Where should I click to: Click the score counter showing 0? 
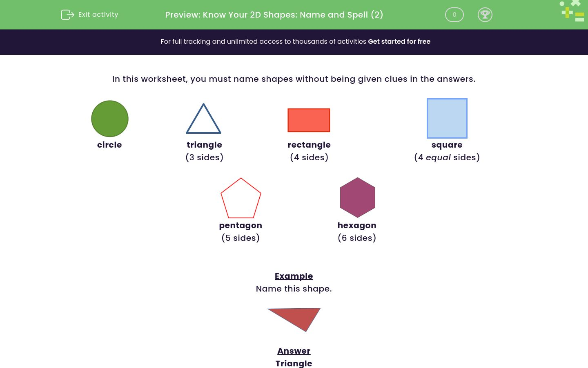click(x=454, y=15)
